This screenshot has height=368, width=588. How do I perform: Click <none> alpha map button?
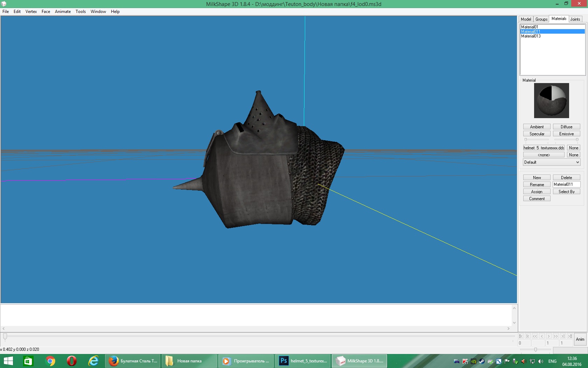coord(544,155)
